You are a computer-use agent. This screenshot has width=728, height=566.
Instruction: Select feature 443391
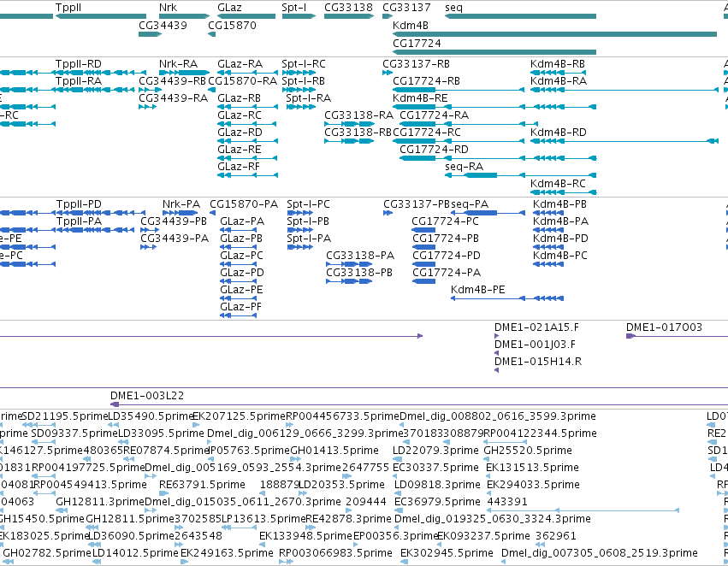point(507,502)
